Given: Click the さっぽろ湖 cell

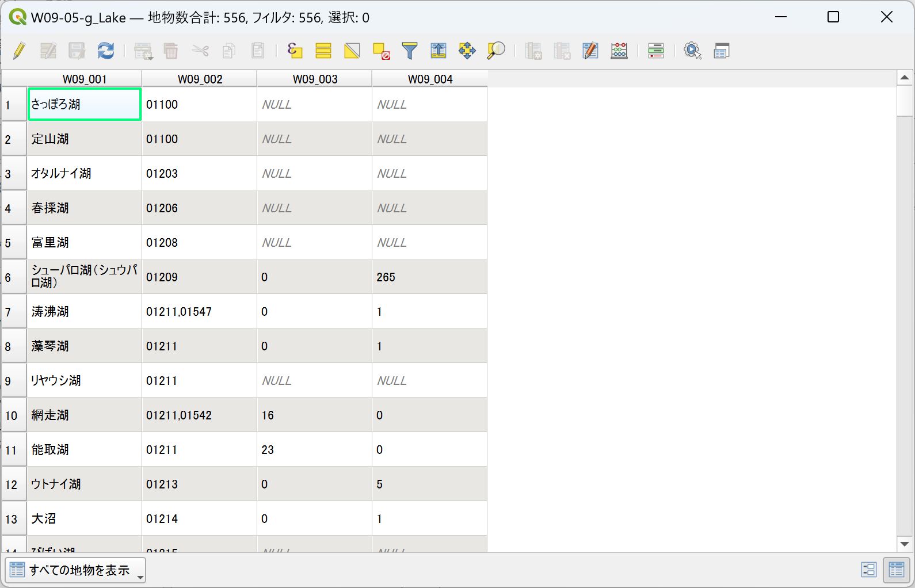Looking at the screenshot, I should coord(85,104).
